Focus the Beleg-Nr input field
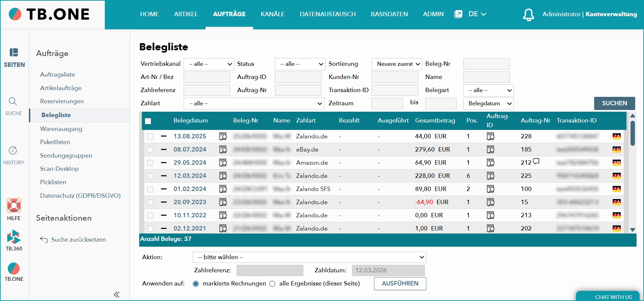Screen dimensions: 644x301 [486, 64]
